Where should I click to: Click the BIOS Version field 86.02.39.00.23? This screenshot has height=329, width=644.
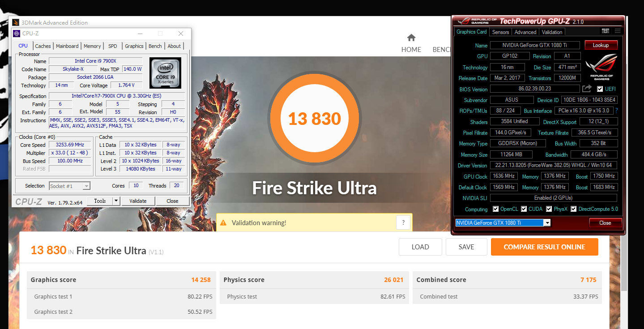point(535,89)
